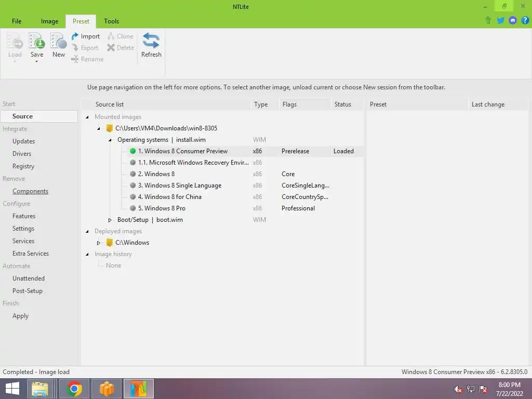Collapse the Image history group

(x=87, y=254)
